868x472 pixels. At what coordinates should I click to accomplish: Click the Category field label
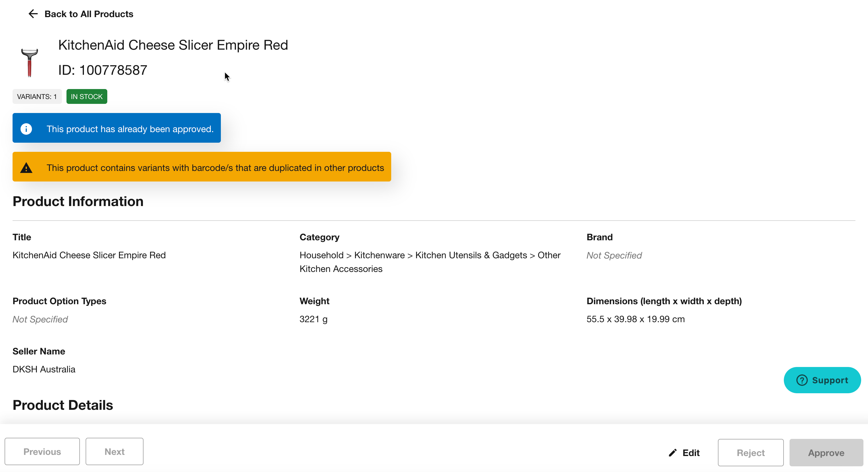(319, 237)
